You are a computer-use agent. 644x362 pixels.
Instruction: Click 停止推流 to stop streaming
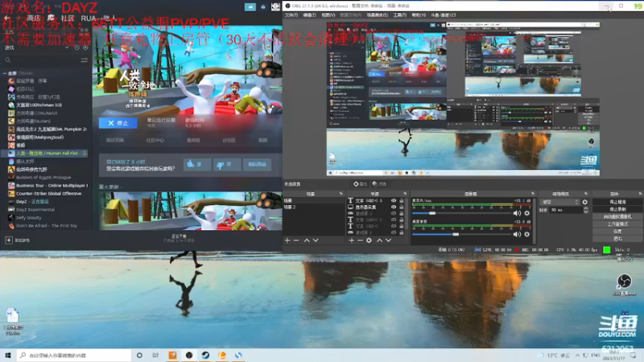coord(617,202)
